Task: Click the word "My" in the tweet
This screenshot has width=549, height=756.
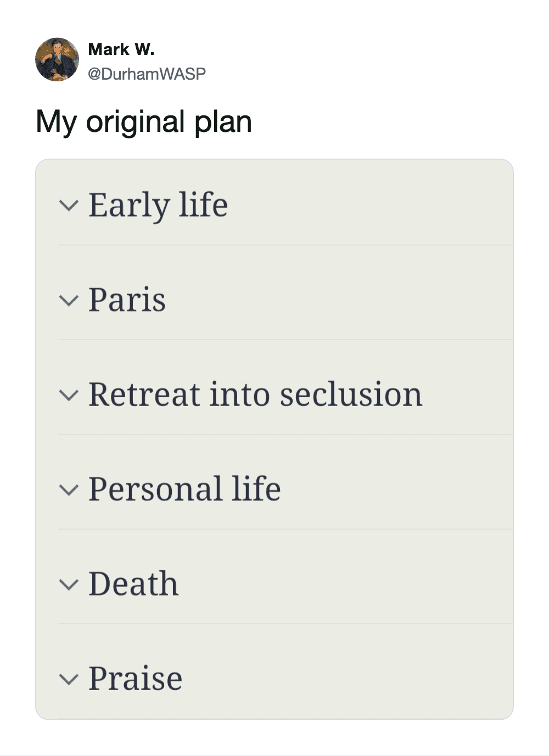Action: coord(55,122)
